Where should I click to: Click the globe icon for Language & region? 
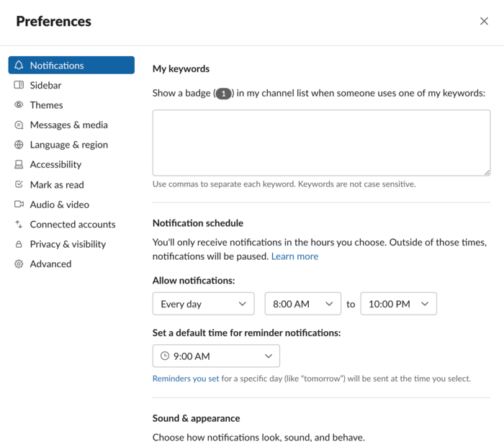[x=19, y=145]
